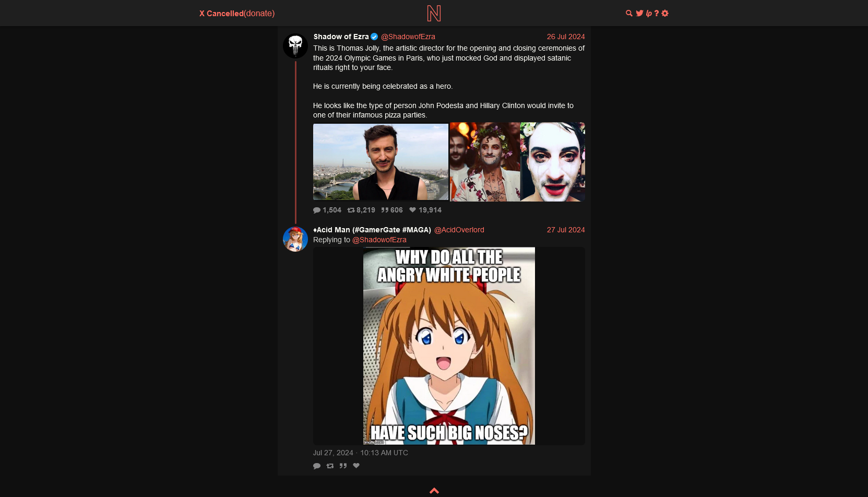Click the Nitter N logo
This screenshot has height=497, width=868.
click(434, 13)
